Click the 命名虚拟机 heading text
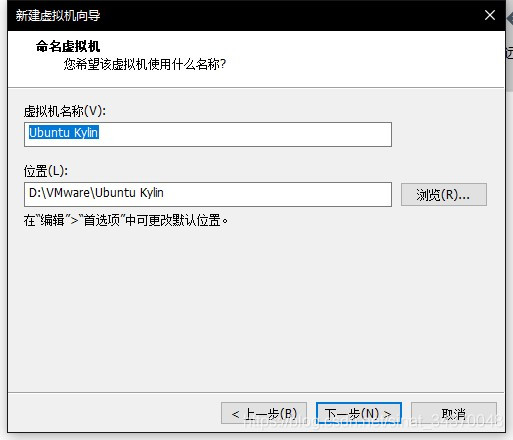 [x=68, y=46]
